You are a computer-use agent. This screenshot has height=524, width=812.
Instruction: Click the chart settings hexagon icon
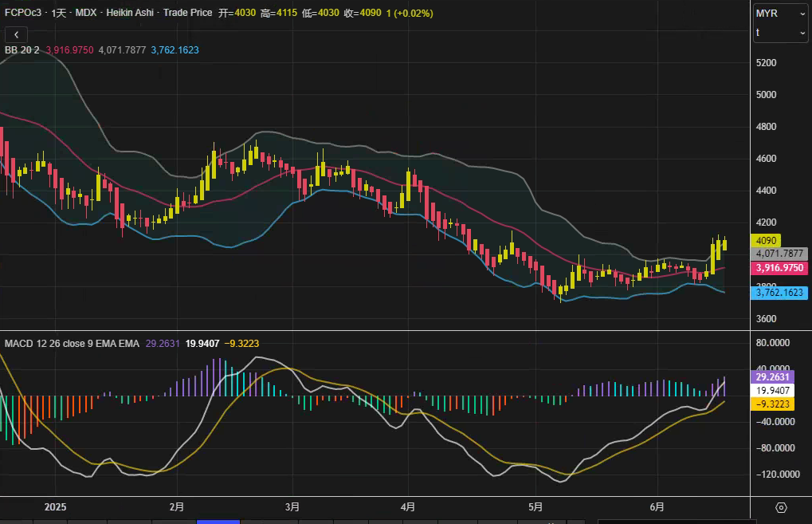pos(781,508)
